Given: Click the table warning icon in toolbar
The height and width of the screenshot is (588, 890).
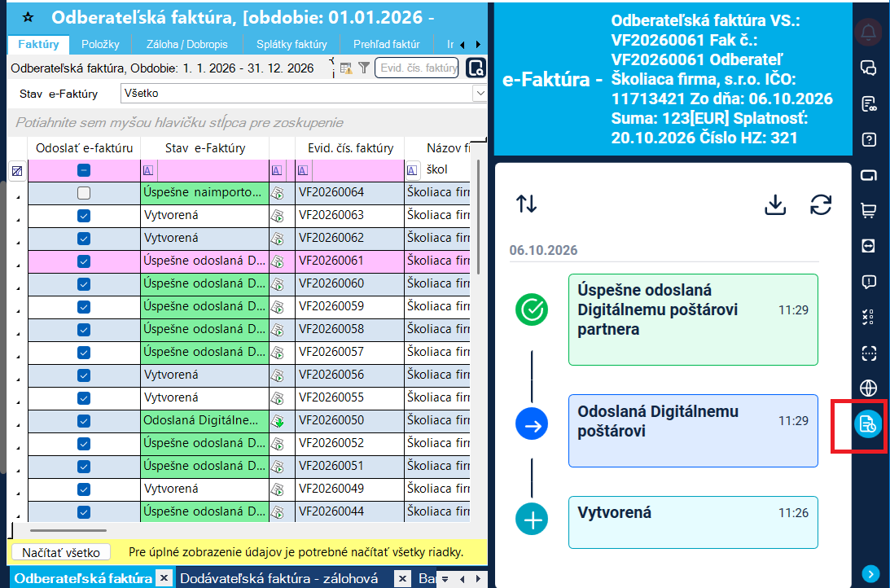Looking at the screenshot, I should (x=346, y=68).
